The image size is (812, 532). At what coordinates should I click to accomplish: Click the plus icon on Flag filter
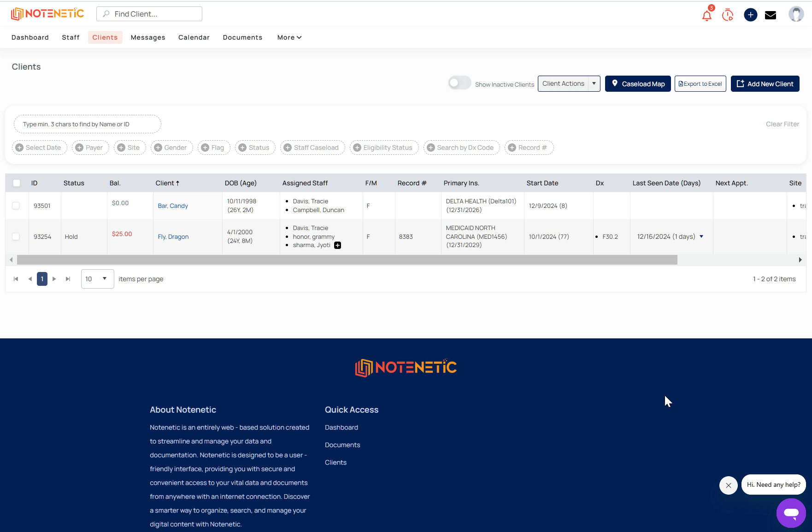pyautogui.click(x=205, y=148)
